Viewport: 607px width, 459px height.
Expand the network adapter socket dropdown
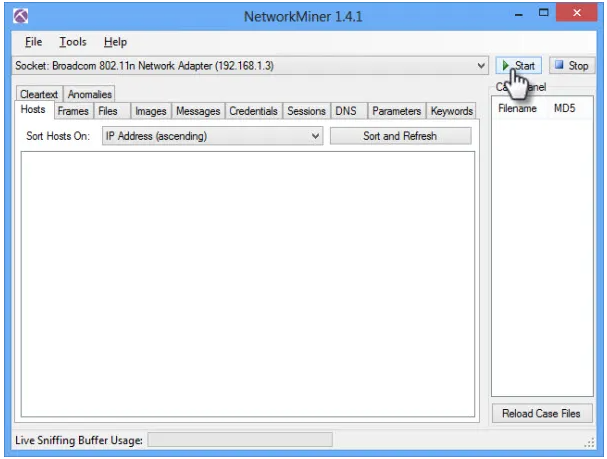coord(483,66)
